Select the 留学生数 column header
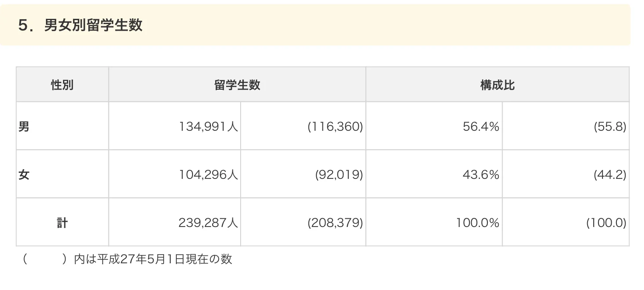The width and height of the screenshot is (644, 290). tap(237, 84)
